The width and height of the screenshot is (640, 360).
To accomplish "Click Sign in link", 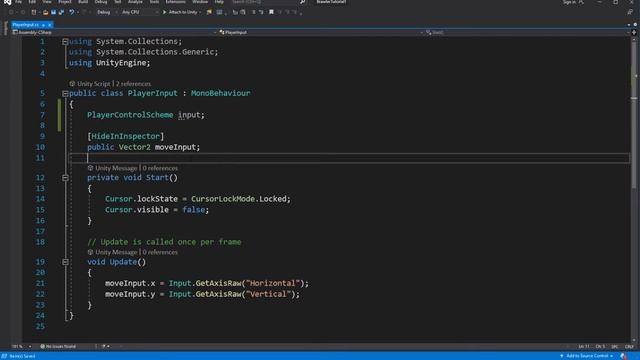I will click(x=570, y=2).
